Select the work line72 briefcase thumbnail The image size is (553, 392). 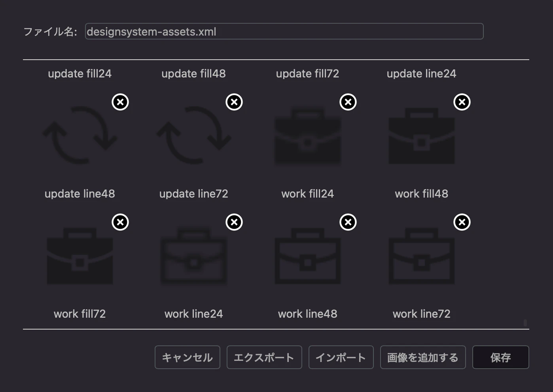[422, 255]
